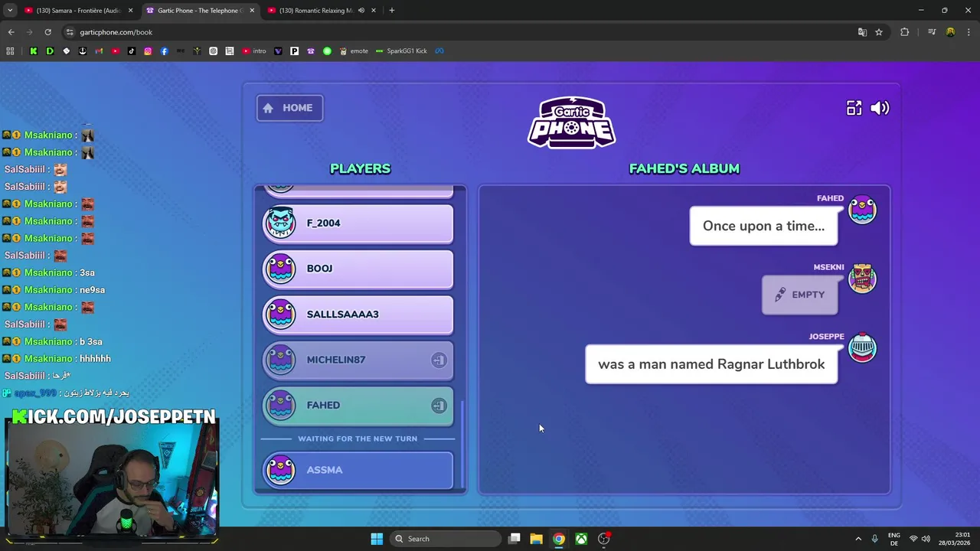Mute the audio-playing Romantic Relaxing tab

(x=361, y=11)
